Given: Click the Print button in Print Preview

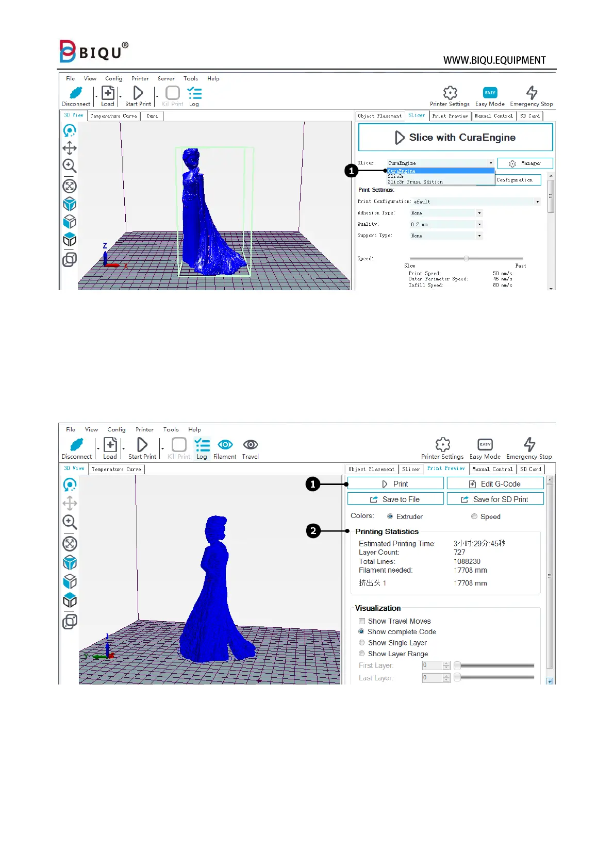Looking at the screenshot, I should tap(395, 483).
